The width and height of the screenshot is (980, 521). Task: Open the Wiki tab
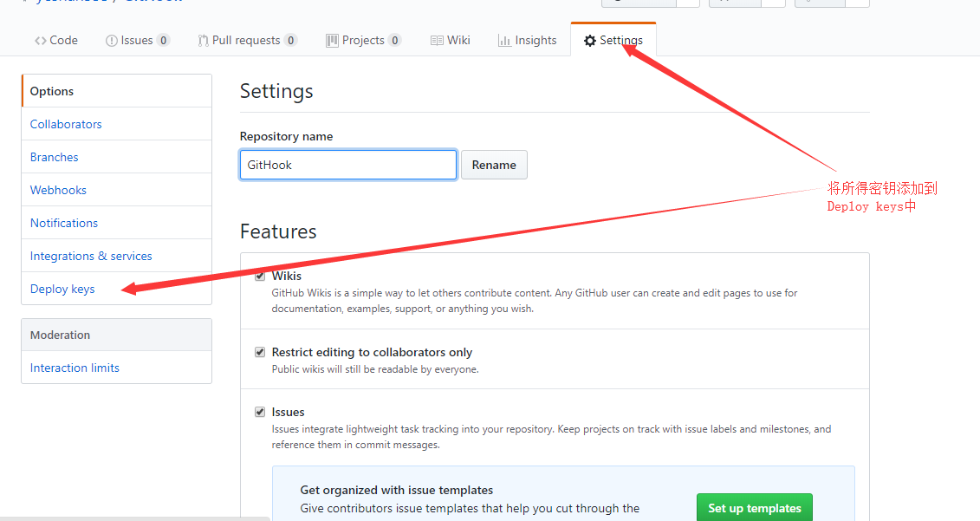[x=450, y=40]
